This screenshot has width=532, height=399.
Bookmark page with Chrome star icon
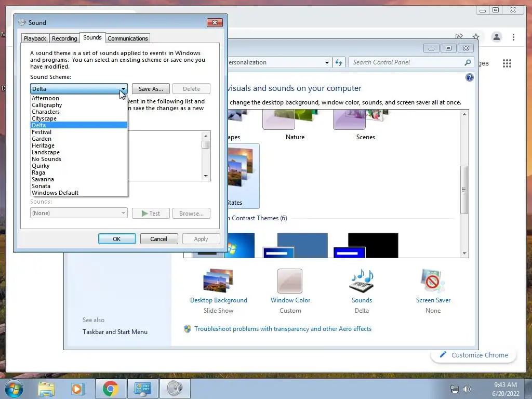pos(476,37)
